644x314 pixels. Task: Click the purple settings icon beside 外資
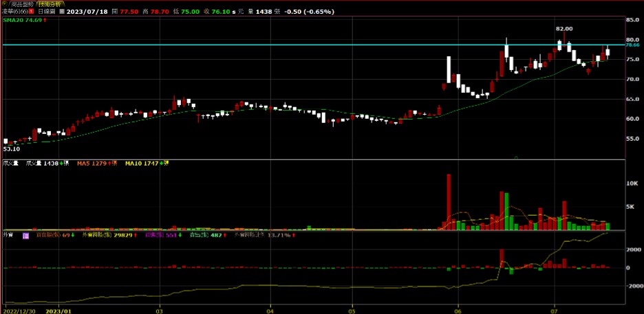pos(25,235)
